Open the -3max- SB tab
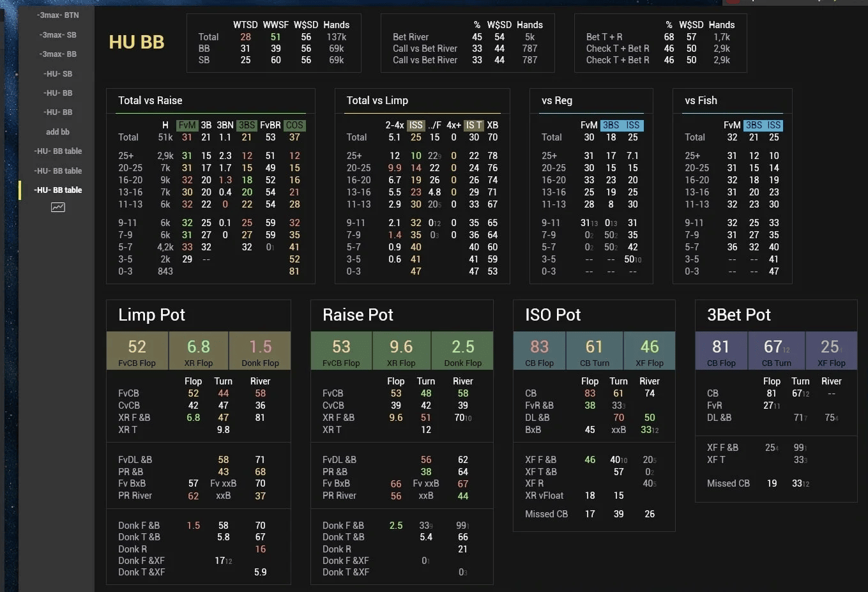 point(57,35)
